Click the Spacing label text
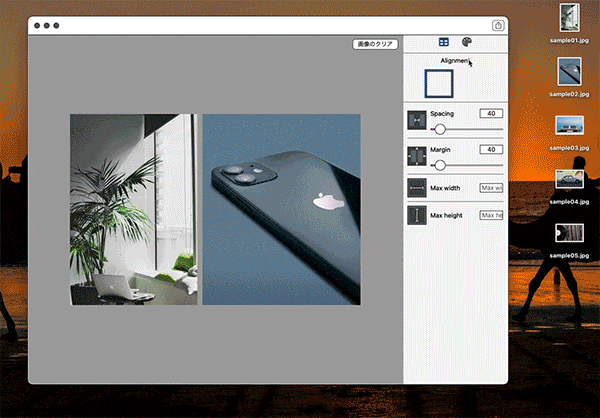The height and width of the screenshot is (418, 600). click(442, 114)
